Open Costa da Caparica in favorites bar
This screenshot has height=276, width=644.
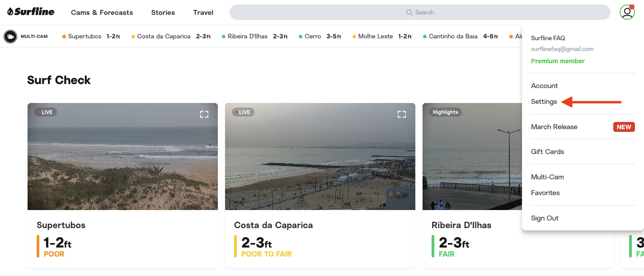pyautogui.click(x=171, y=36)
